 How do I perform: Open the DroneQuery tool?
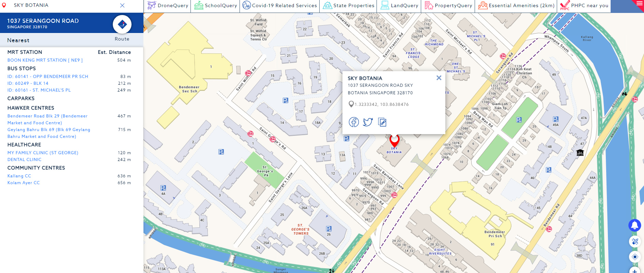(x=167, y=5)
